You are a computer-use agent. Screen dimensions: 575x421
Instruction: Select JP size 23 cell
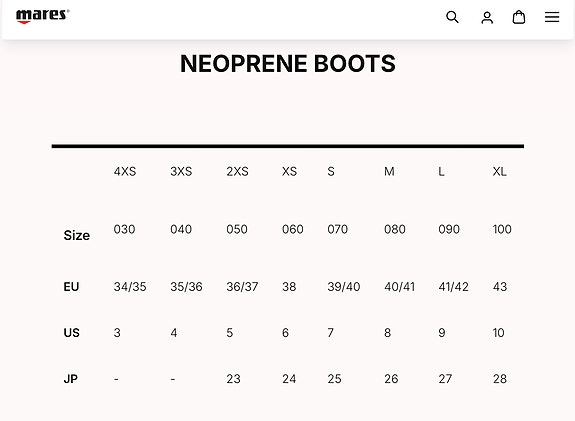233,379
